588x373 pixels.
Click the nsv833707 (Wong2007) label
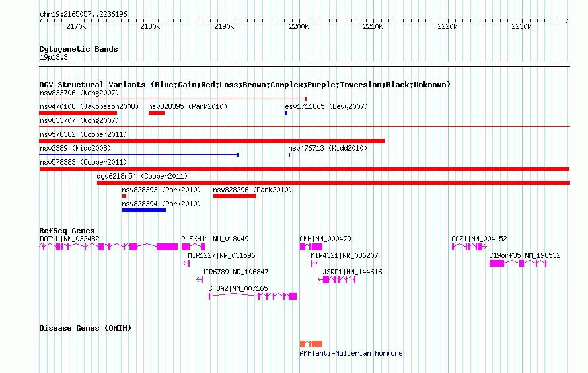pyautogui.click(x=79, y=120)
